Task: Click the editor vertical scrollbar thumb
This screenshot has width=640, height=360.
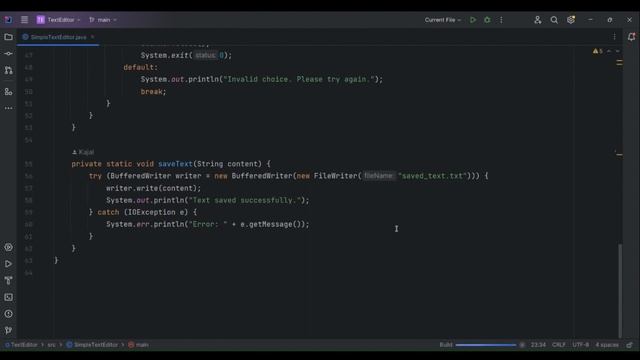Action: pyautogui.click(x=620, y=290)
